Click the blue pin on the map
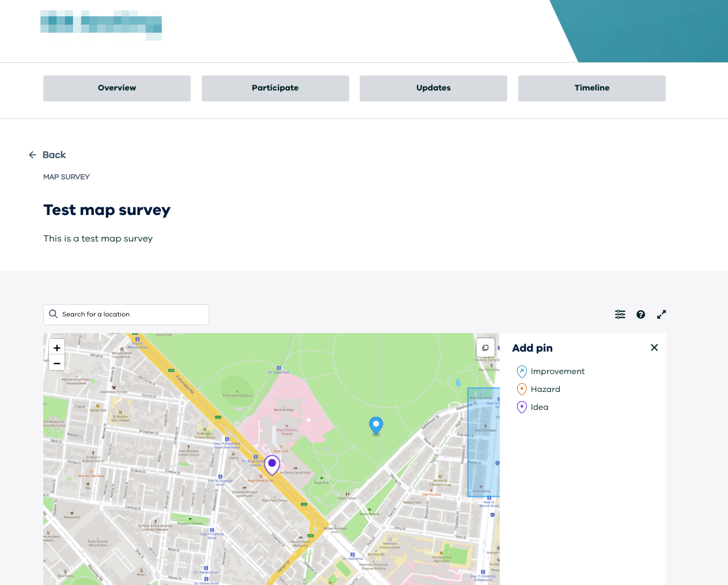Screen dimensions: 728x585 pos(376,425)
